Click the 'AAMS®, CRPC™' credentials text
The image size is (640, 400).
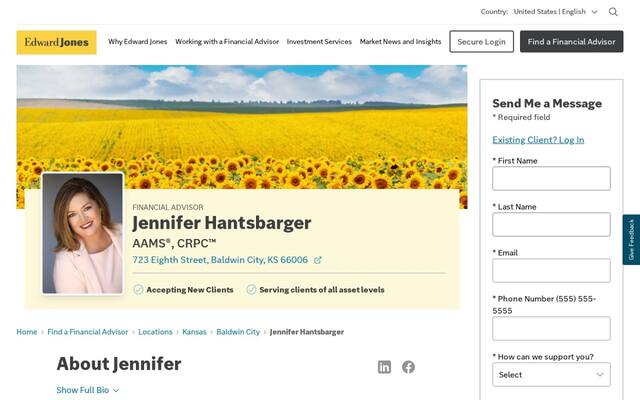174,243
